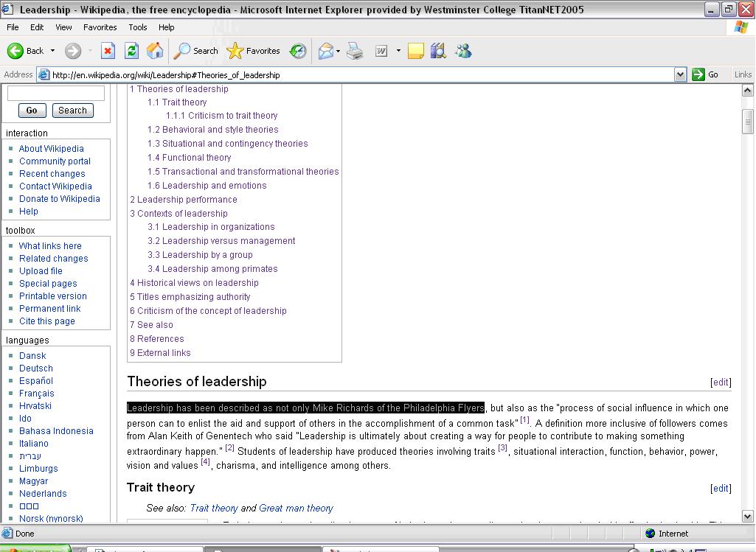
Task: Open the address bar URL dropdown
Action: pyautogui.click(x=680, y=74)
